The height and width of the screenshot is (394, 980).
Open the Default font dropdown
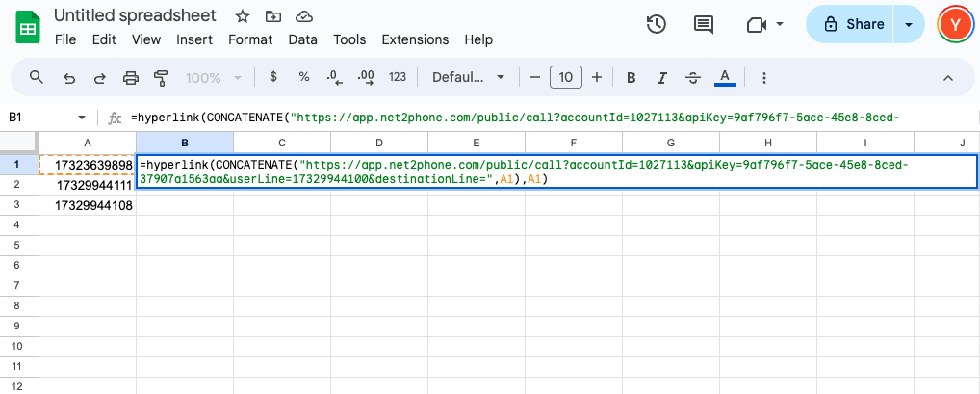[469, 78]
